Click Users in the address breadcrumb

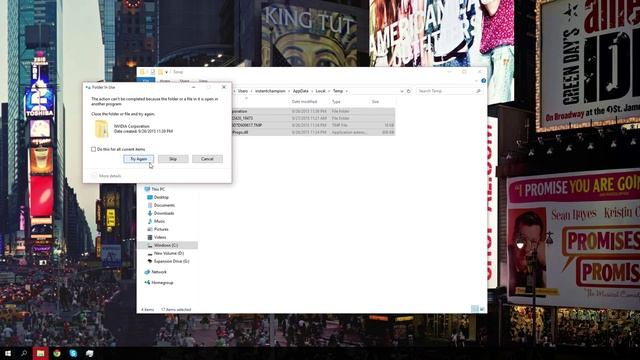tap(243, 91)
